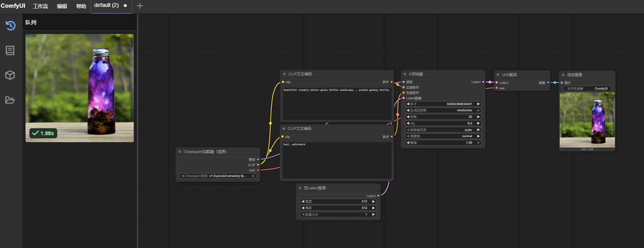Add a new workflow tab with plus
Screen dimensions: 644x248
pyautogui.click(x=140, y=6)
